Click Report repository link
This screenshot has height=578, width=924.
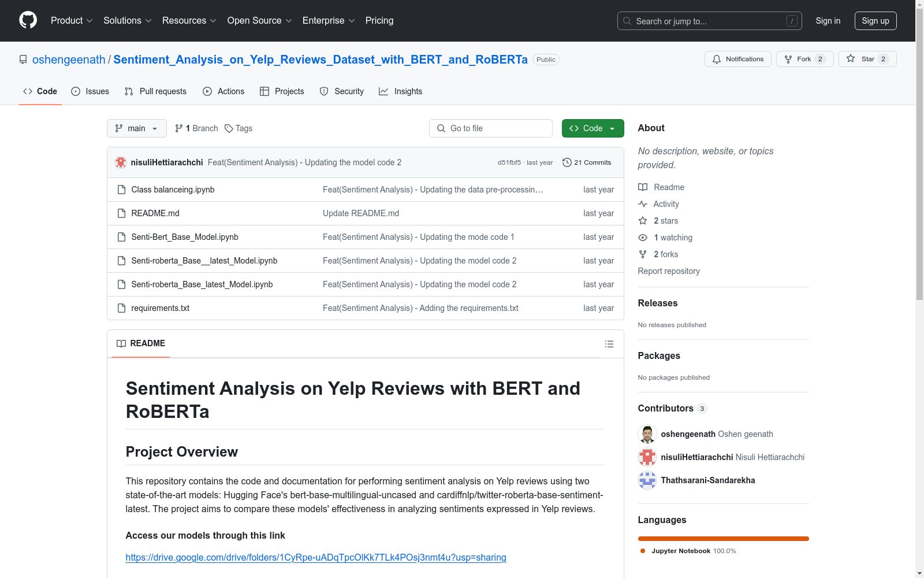(669, 271)
